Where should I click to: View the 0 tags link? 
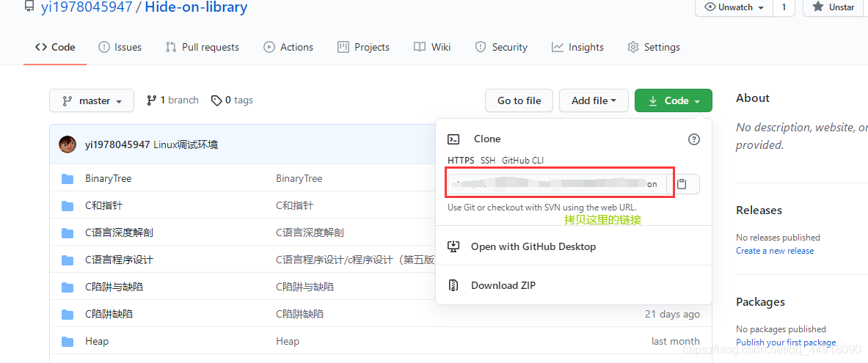coord(232,100)
